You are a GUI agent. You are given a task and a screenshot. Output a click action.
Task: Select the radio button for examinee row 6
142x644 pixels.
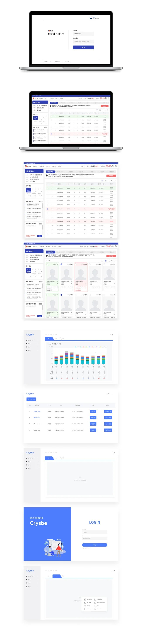47,209
